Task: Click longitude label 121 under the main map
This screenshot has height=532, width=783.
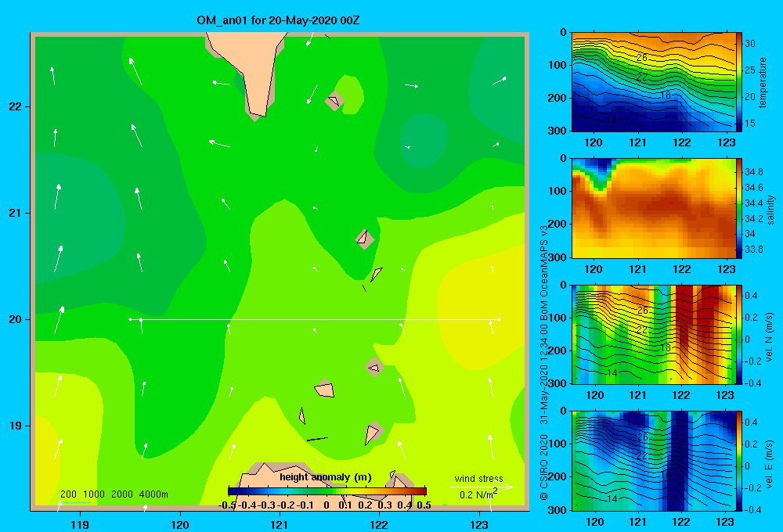Action: tap(280, 524)
